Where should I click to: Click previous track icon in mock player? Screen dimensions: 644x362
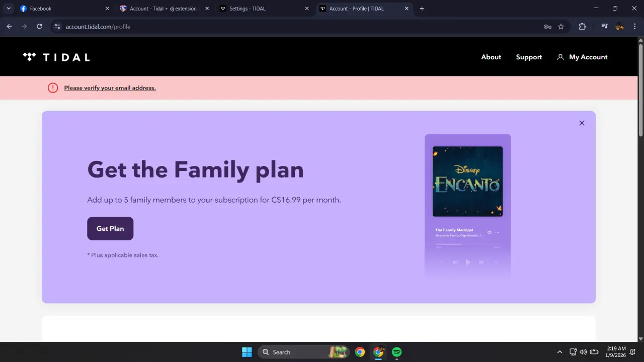[x=455, y=262]
